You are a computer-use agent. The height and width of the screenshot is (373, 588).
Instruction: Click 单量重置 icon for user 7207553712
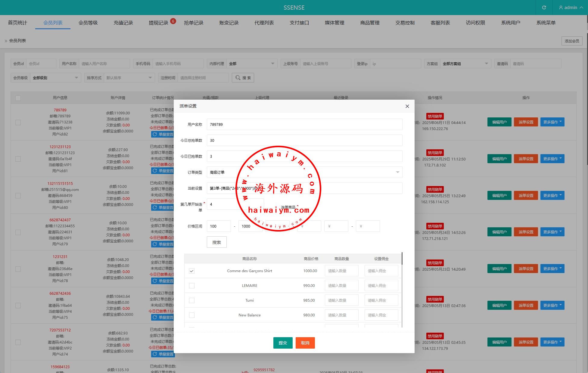pos(155,354)
